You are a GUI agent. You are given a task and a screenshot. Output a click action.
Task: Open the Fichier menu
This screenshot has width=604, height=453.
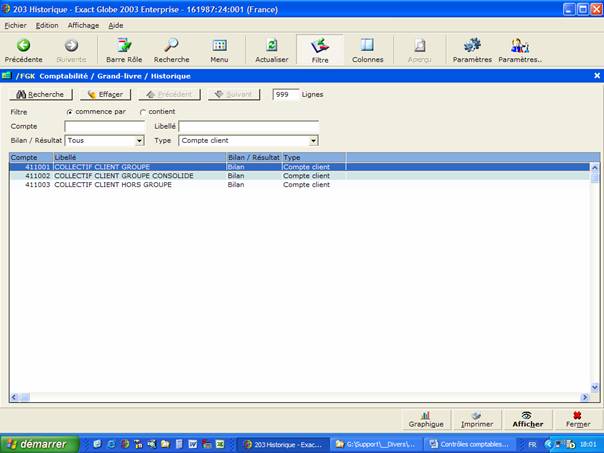(x=15, y=24)
